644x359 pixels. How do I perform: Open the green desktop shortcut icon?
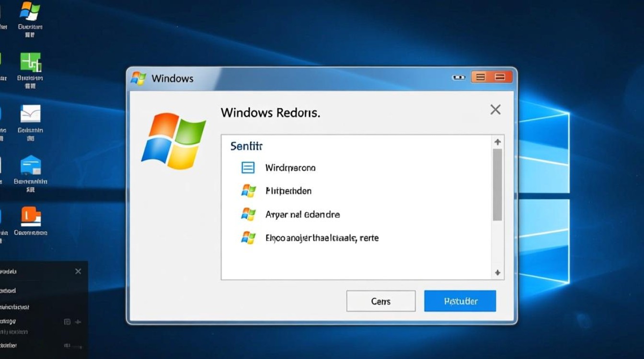pos(31,62)
